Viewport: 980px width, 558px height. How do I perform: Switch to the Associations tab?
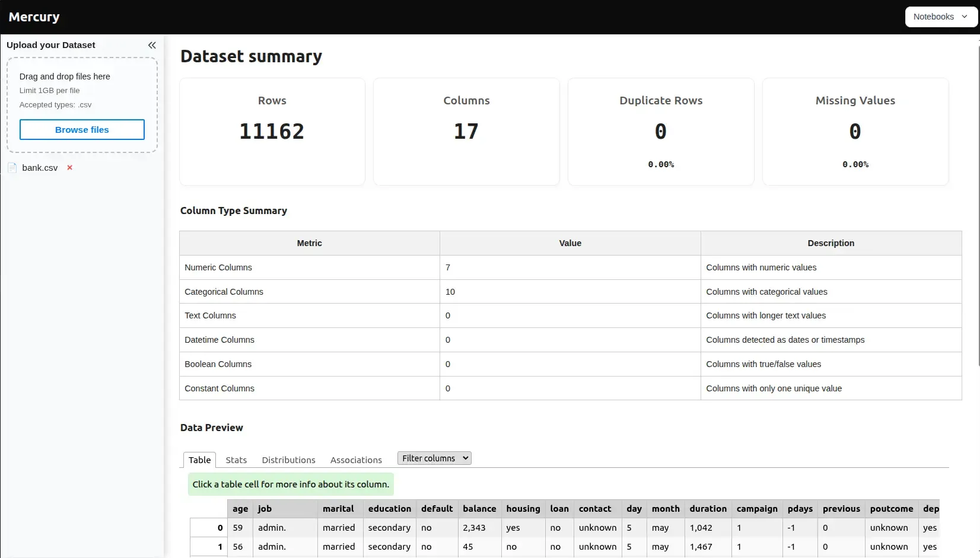point(356,460)
